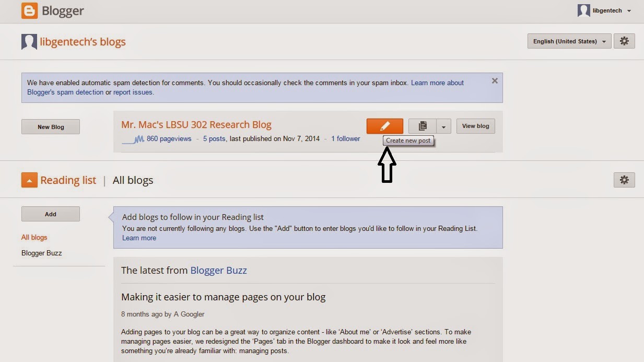The image size is (644, 362).
Task: Click the libgentech avatar in header
Action: (x=583, y=10)
